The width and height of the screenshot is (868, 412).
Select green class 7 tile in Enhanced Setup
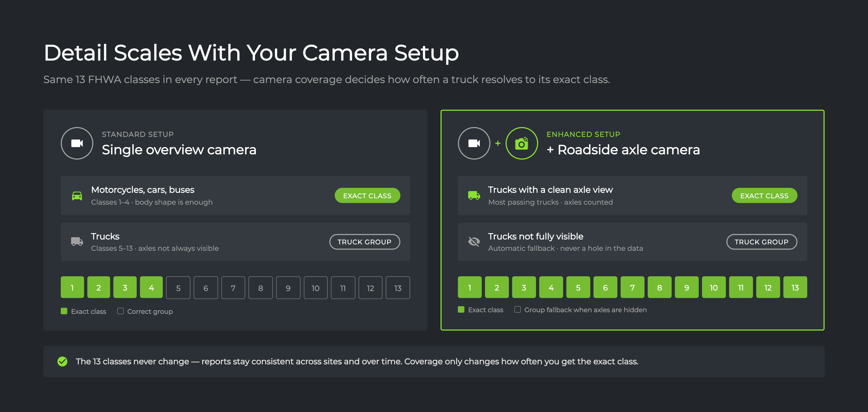click(x=633, y=287)
